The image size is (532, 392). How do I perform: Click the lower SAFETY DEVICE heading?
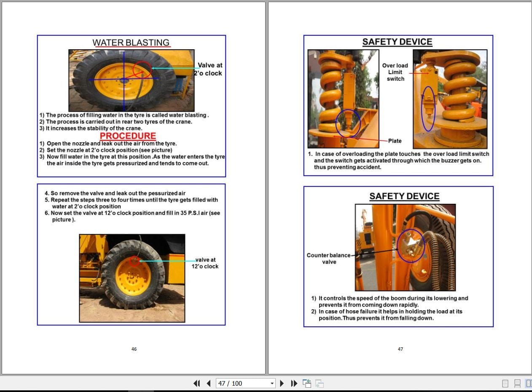[404, 196]
